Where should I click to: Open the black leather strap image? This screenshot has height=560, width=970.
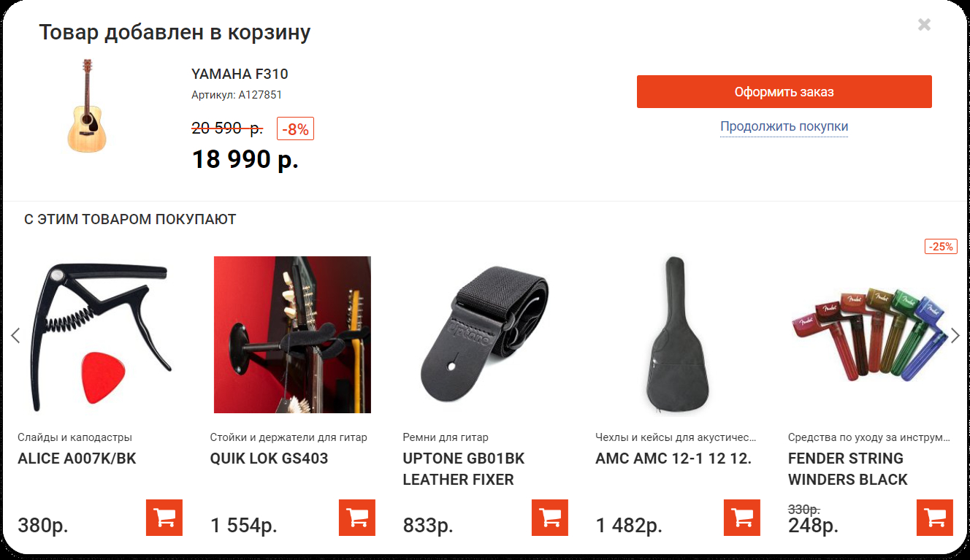485,334
